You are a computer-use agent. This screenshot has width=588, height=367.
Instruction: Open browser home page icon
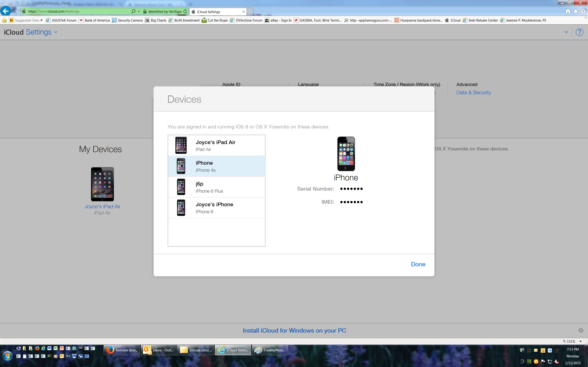pos(568,11)
